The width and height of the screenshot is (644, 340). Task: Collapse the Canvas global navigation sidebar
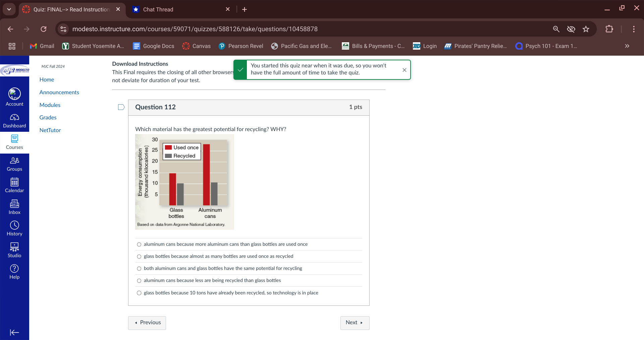(14, 332)
